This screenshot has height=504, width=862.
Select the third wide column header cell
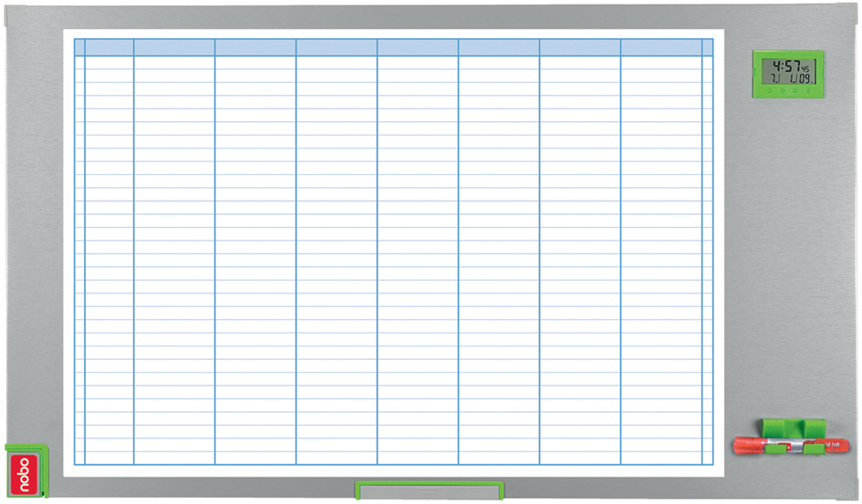337,47
